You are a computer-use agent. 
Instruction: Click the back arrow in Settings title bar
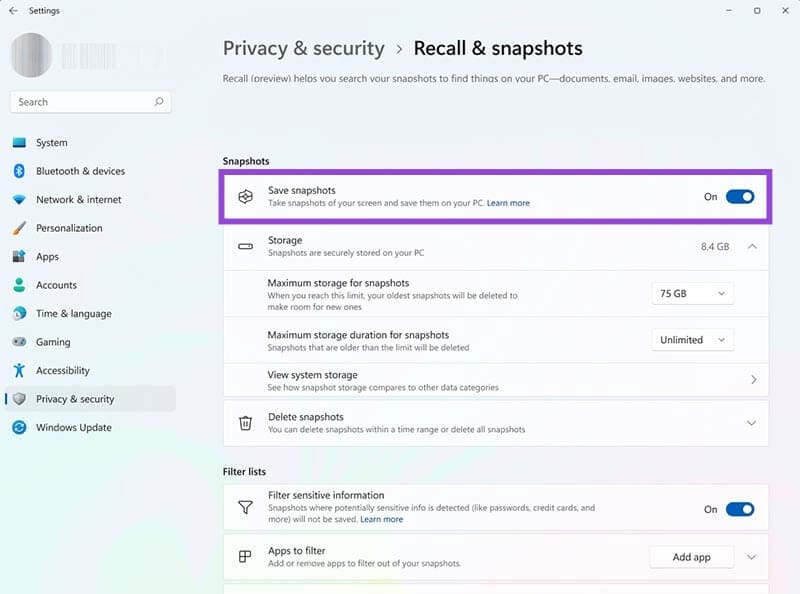click(13, 10)
